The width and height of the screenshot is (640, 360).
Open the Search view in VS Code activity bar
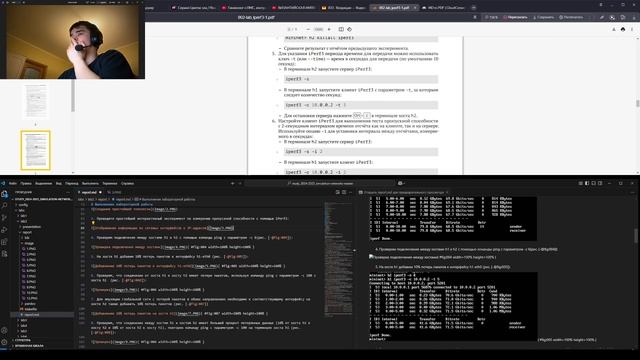click(4, 206)
